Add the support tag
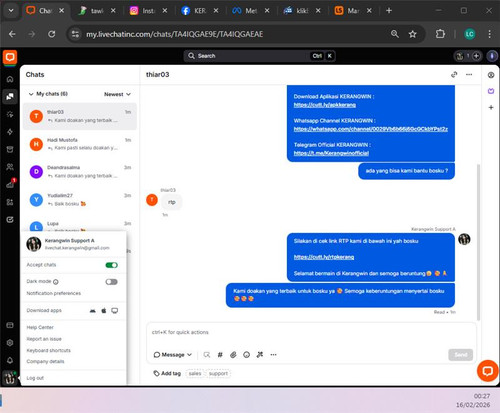The height and width of the screenshot is (413, 500). coord(218,373)
